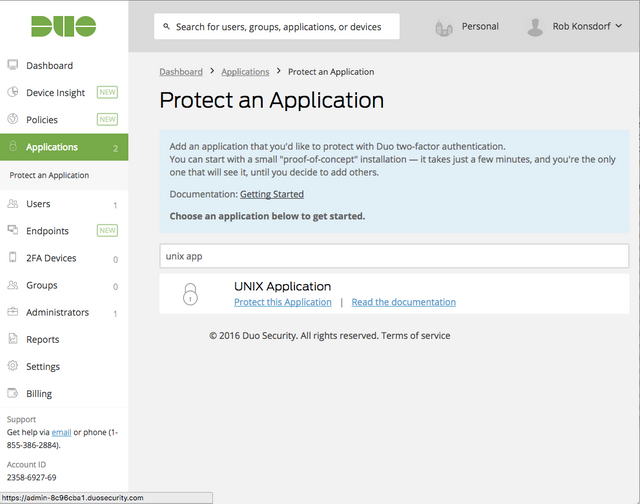Click the Dashboard breadcrumb link

click(181, 72)
